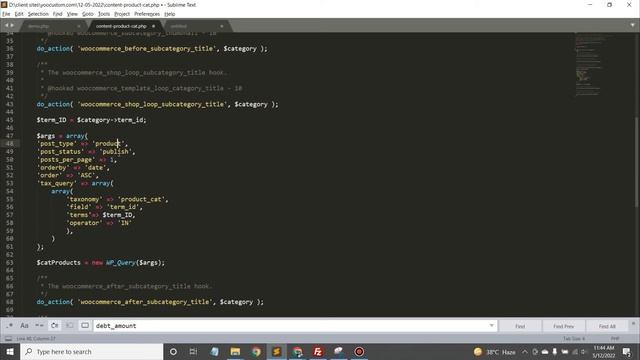Viewport: 640px width, 360px height.
Task: Click the Find button
Action: 520,326
